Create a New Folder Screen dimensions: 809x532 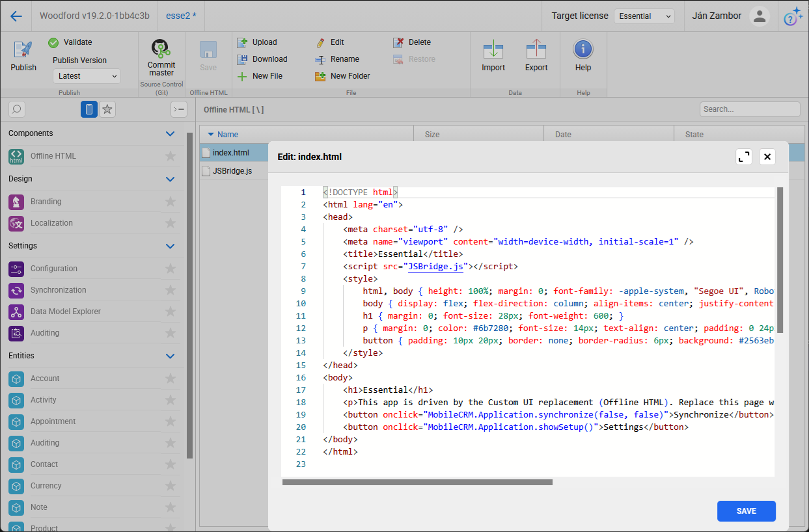pyautogui.click(x=343, y=76)
